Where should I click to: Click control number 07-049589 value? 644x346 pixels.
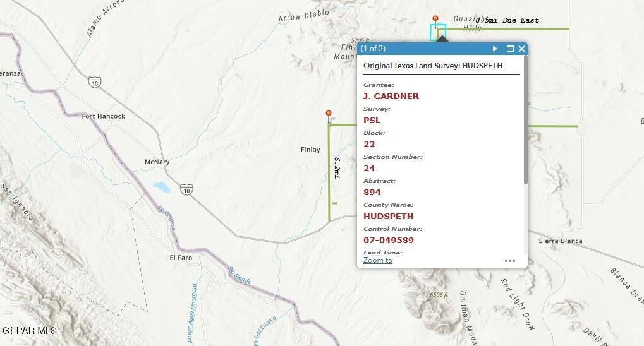point(389,240)
